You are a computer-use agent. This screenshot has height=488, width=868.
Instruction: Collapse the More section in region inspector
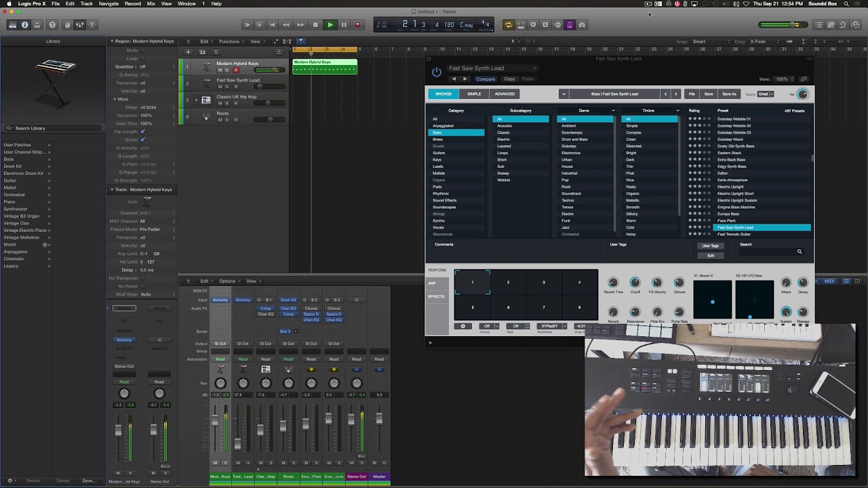point(114,99)
